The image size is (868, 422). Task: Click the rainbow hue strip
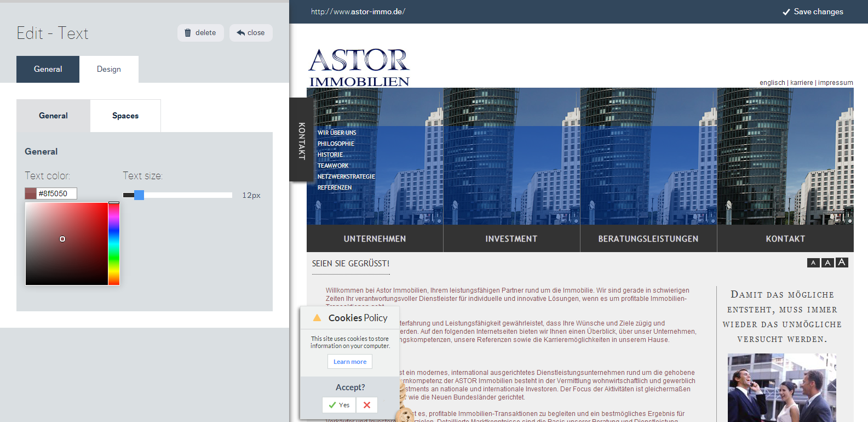[114, 244]
